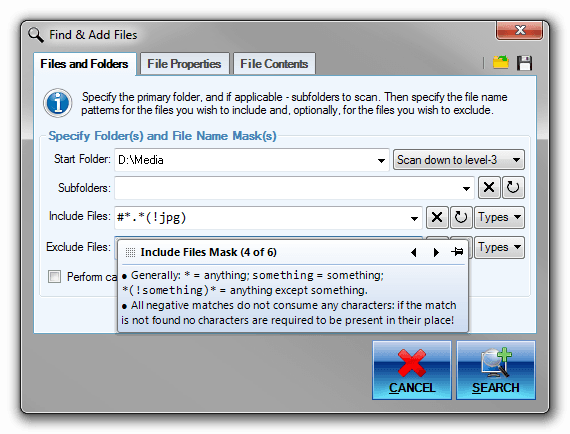Click the Include Files Mask tooltip title

(x=208, y=252)
